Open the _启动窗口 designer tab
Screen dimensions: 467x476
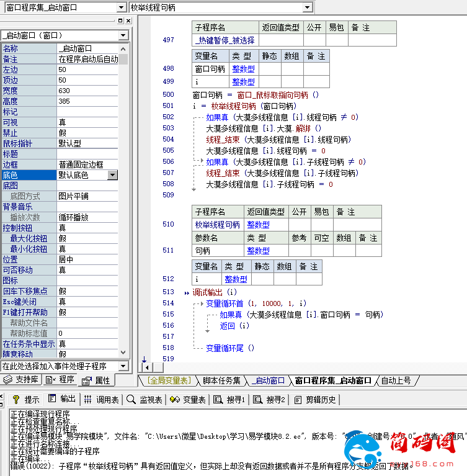pyautogui.click(x=269, y=380)
